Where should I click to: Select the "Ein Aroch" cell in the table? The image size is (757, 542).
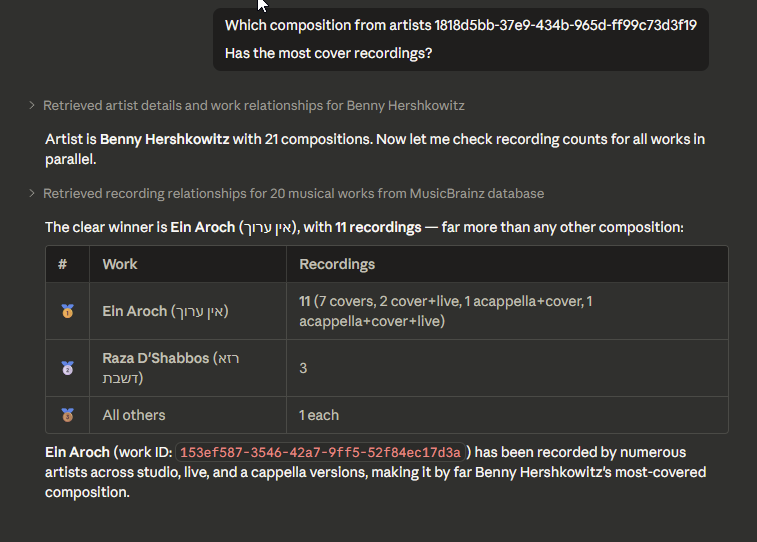[x=166, y=311]
